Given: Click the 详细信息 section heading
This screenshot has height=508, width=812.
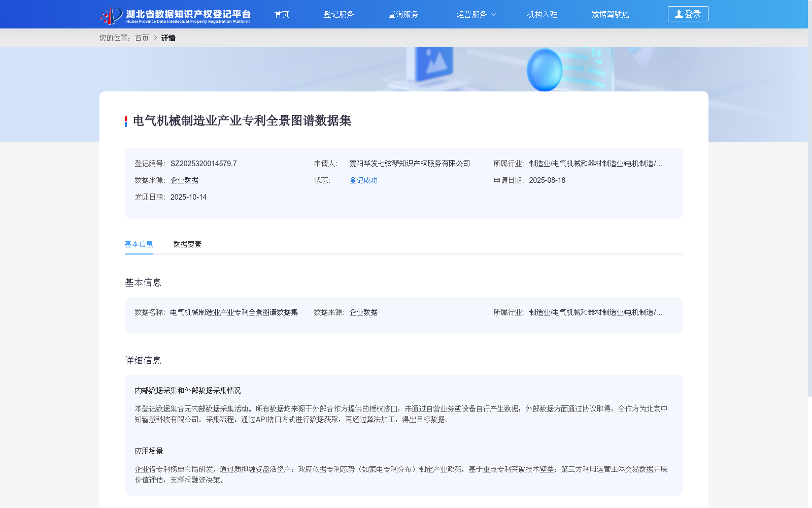Looking at the screenshot, I should click(x=143, y=361).
